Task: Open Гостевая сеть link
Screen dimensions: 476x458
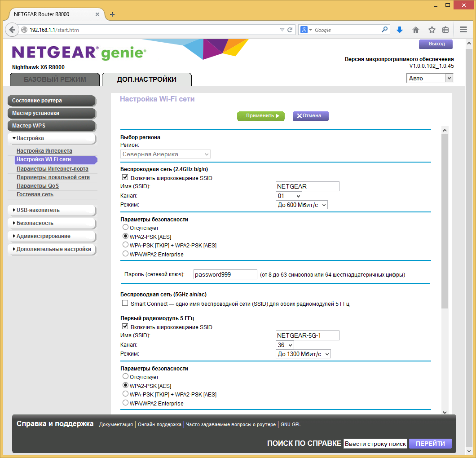Action: click(x=35, y=194)
